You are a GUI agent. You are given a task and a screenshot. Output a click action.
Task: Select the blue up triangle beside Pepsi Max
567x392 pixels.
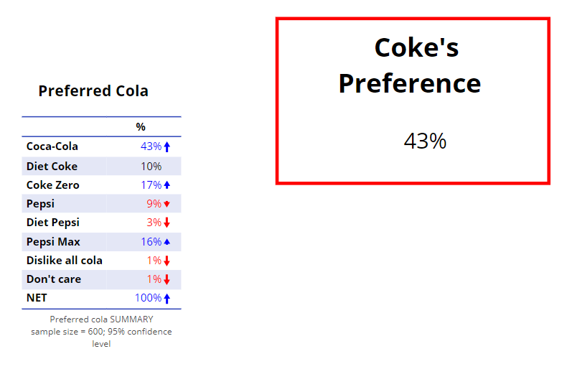click(x=167, y=241)
